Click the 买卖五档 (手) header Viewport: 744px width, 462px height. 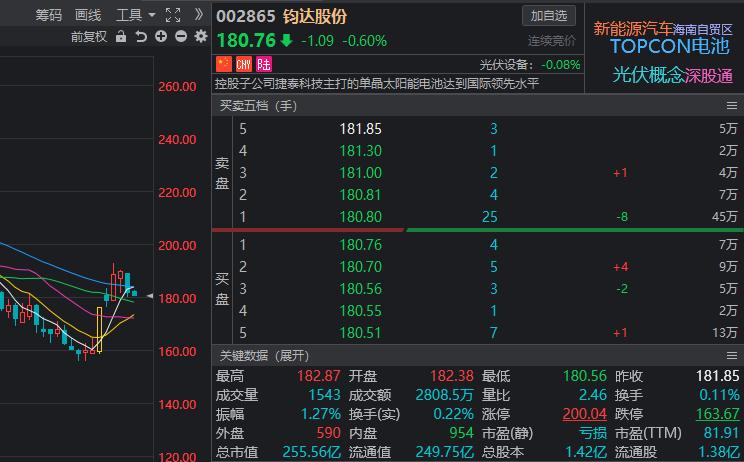coord(259,106)
